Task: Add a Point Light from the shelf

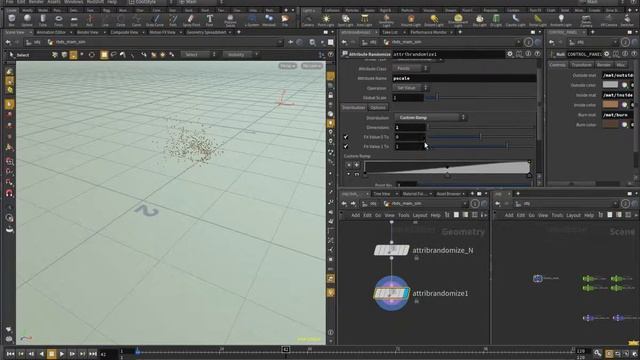Action: (326, 20)
